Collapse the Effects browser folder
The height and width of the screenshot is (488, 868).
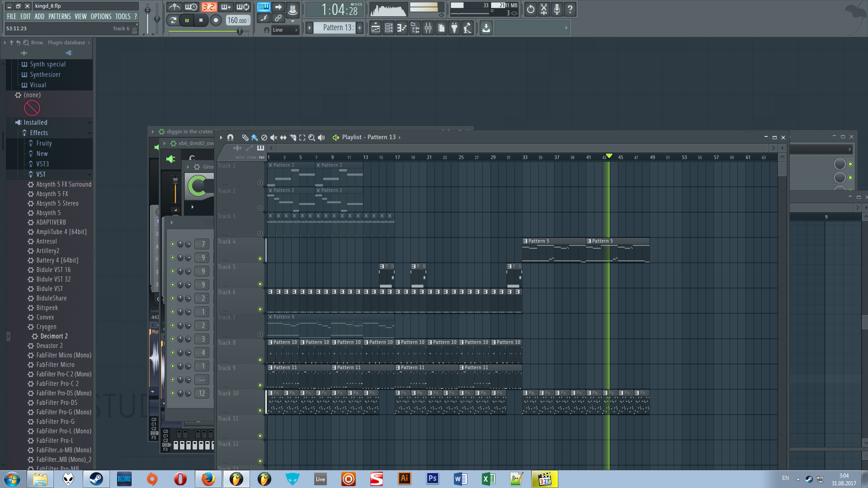click(x=39, y=133)
